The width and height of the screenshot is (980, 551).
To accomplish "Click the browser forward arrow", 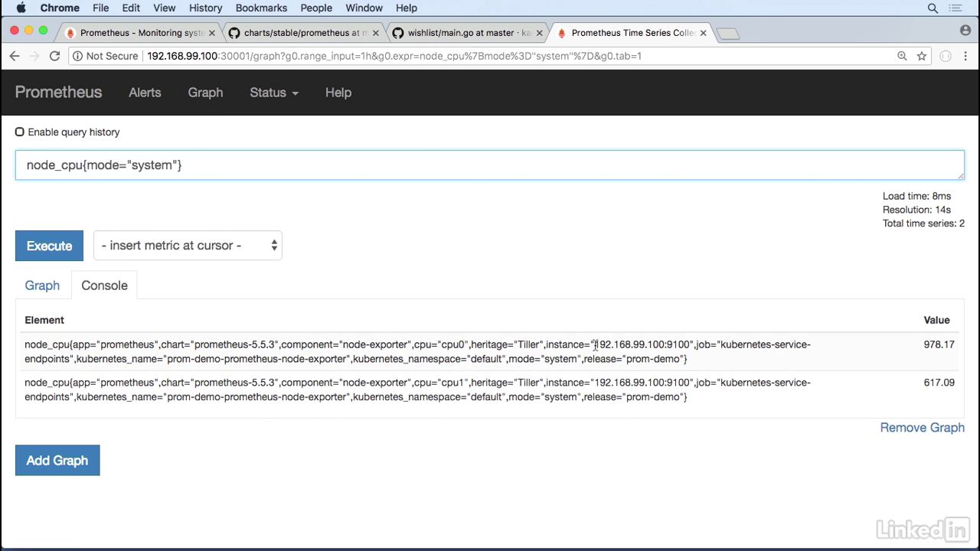I will click(x=34, y=56).
